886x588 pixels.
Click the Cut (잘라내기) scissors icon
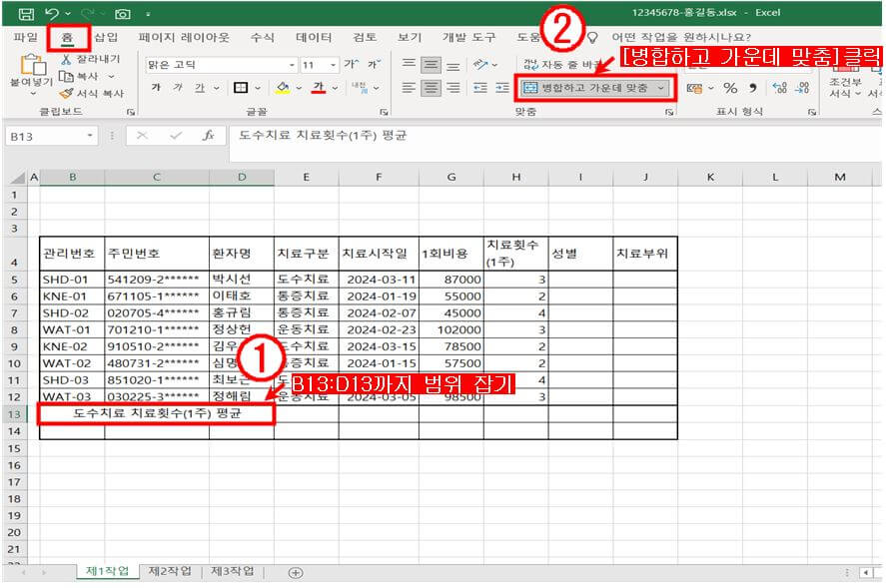66,59
